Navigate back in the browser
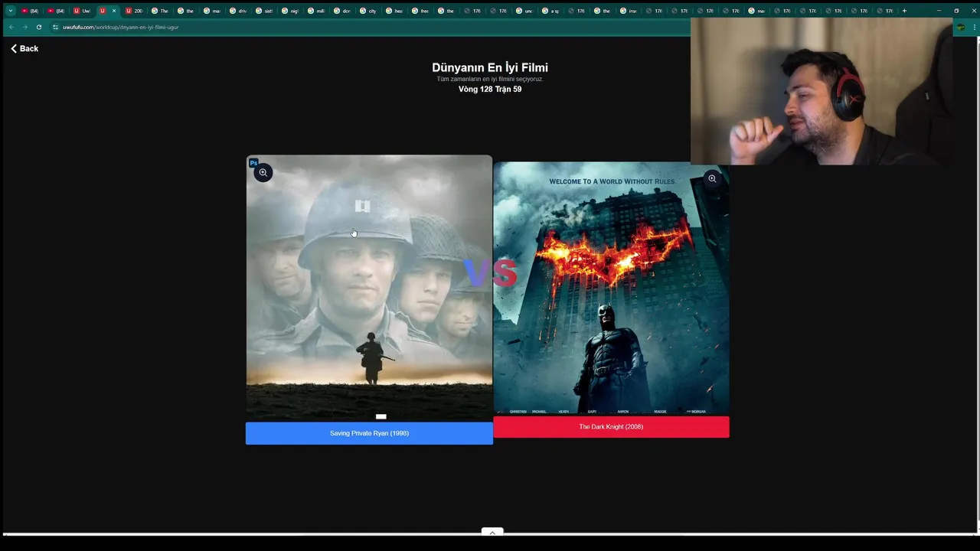Image resolution: width=980 pixels, height=551 pixels. pos(11,27)
